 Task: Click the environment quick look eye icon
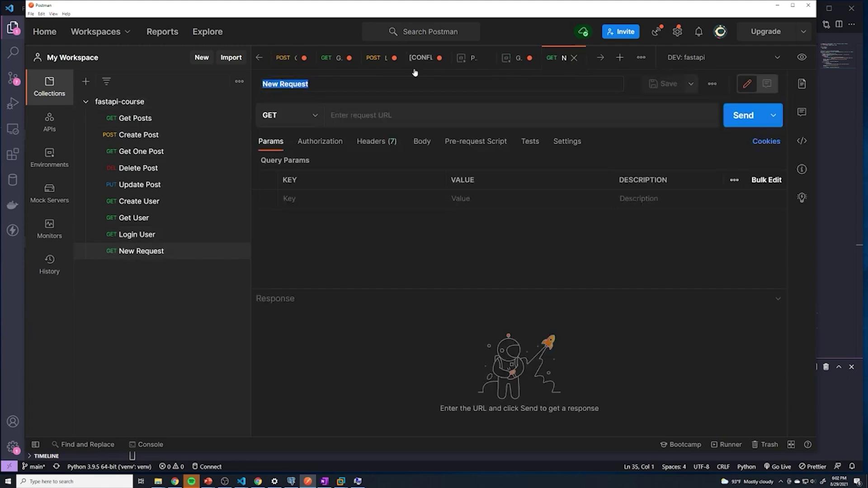point(802,57)
